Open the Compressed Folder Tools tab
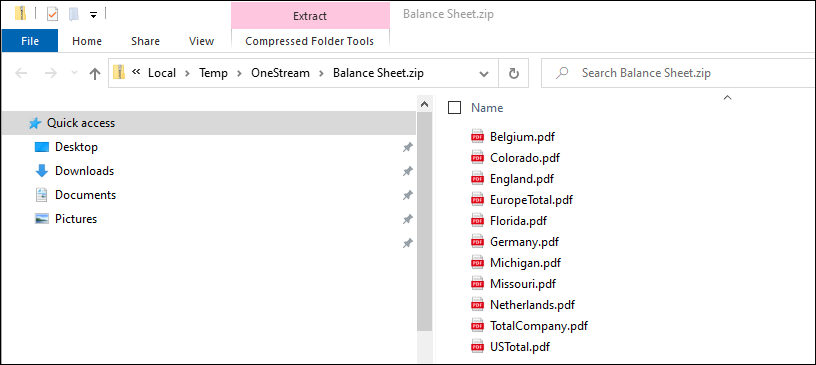Screen dimensions: 816x365 pyautogui.click(x=310, y=41)
